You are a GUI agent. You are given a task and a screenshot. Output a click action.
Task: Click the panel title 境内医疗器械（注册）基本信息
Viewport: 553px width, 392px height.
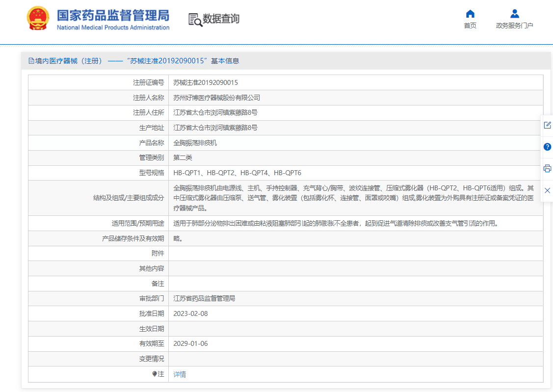coord(137,61)
